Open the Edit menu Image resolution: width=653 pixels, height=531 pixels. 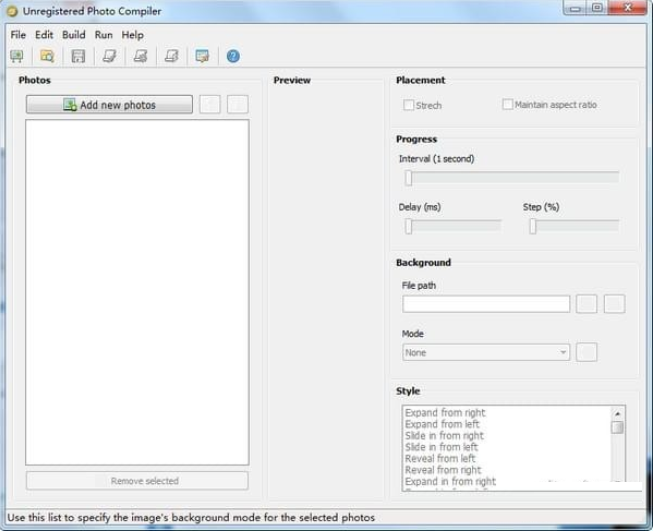point(44,35)
